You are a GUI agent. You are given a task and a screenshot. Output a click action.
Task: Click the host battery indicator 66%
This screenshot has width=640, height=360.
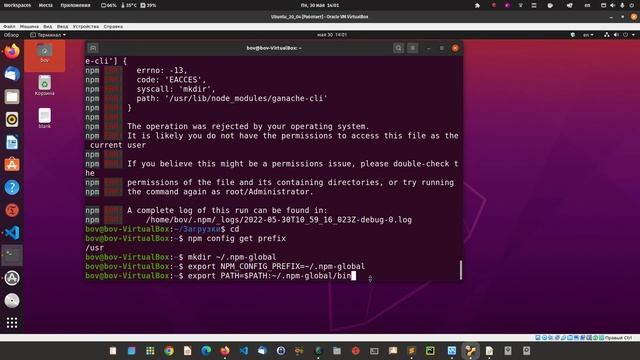tap(109, 5)
